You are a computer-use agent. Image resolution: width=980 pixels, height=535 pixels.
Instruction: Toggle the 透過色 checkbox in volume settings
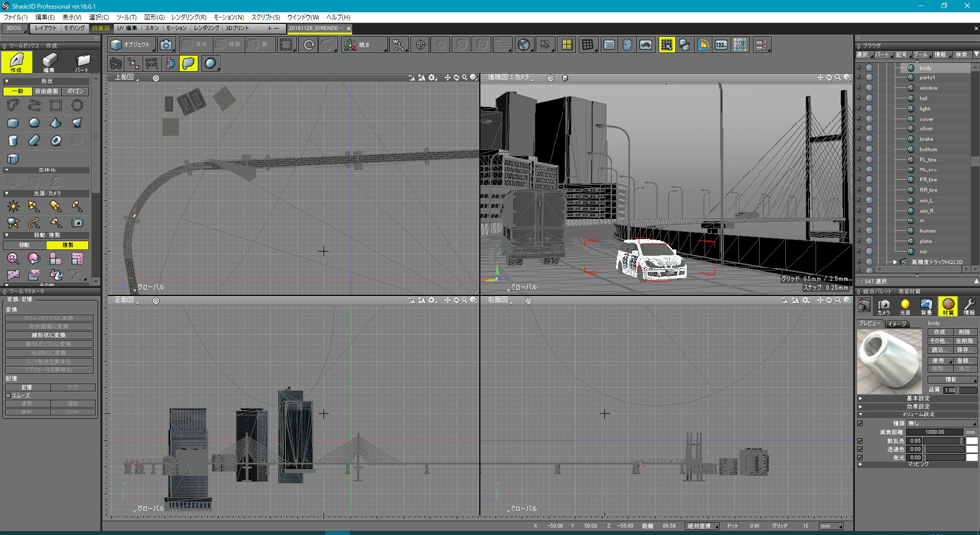[x=860, y=449]
